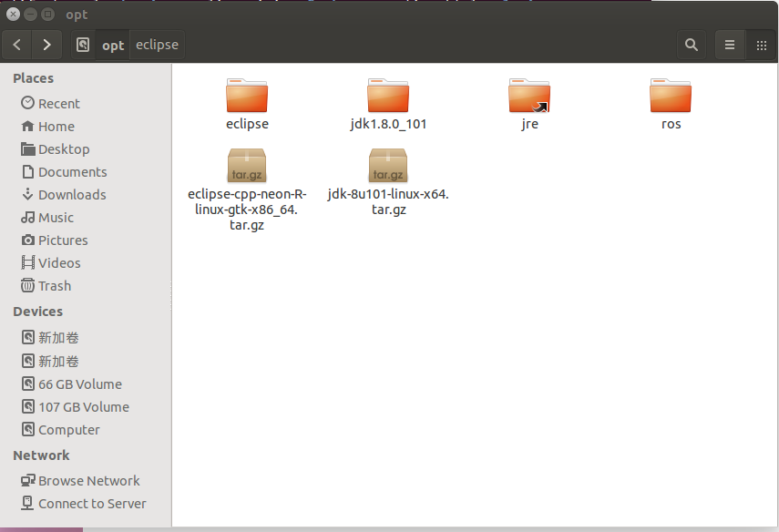Open the search magnifier

(691, 45)
